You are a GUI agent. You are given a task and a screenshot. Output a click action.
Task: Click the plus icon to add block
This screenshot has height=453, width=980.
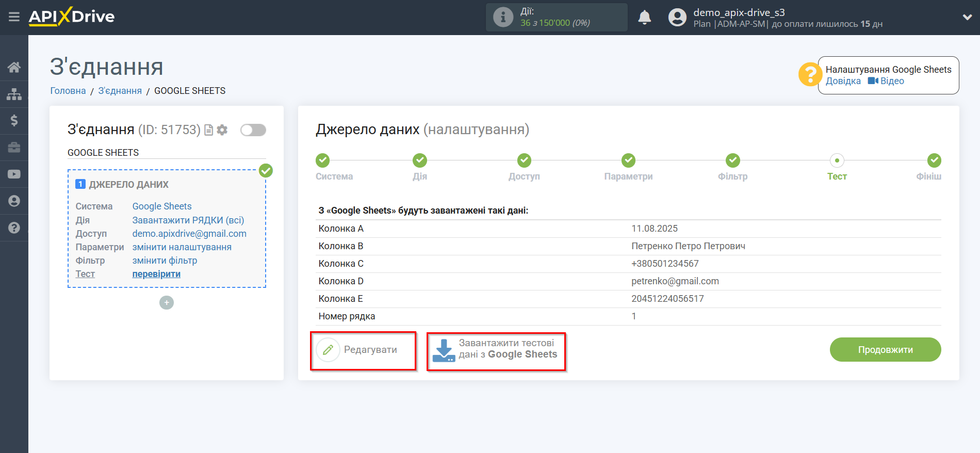[167, 302]
